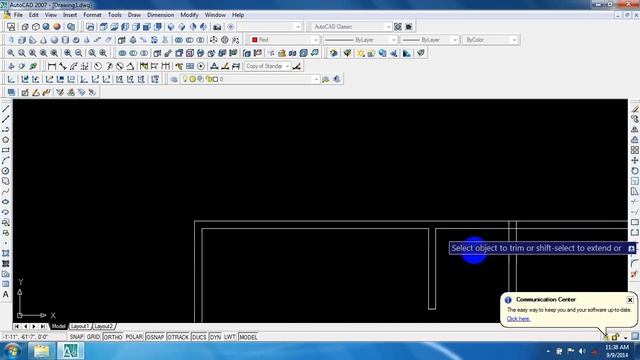
Task: Open the Multiline Text tool (A)
Action: 6,295
